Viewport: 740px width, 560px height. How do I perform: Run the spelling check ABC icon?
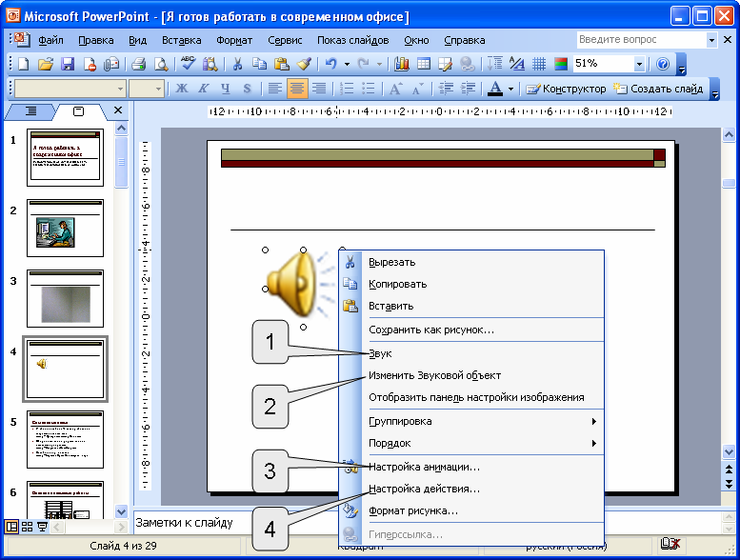tap(189, 64)
